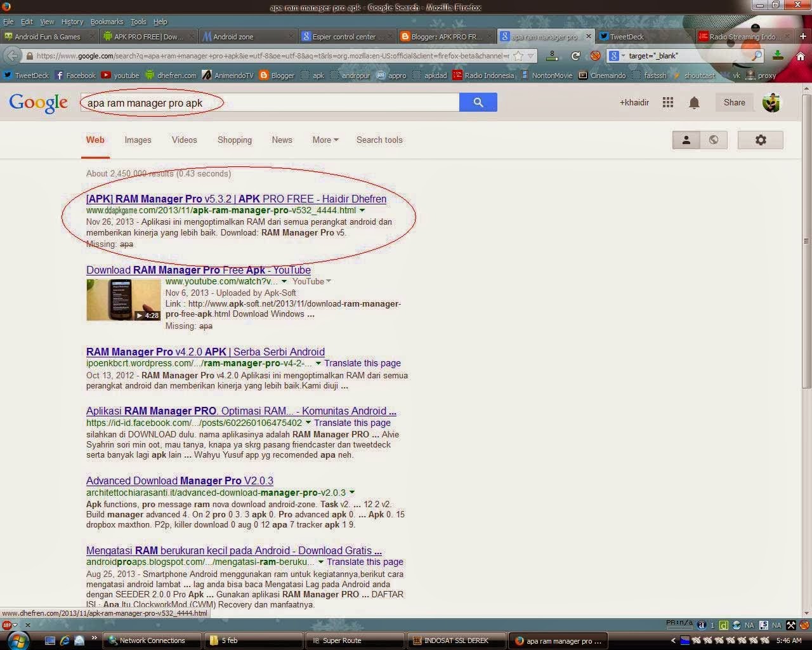
Task: Expand the YouTube source dropdown arrow
Action: tap(328, 281)
